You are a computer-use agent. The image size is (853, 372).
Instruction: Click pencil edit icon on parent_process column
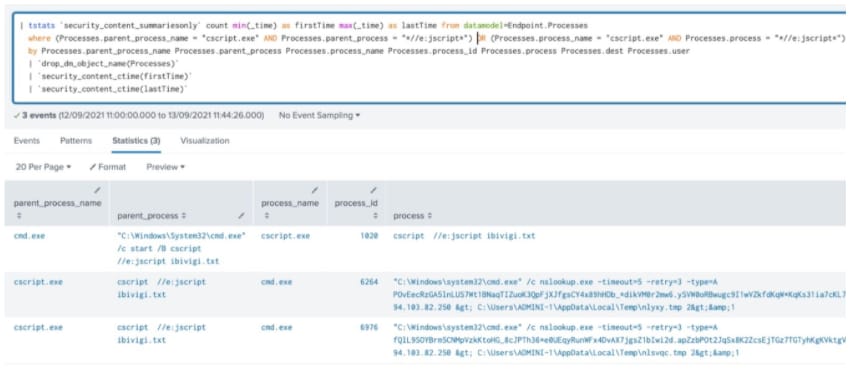point(242,216)
